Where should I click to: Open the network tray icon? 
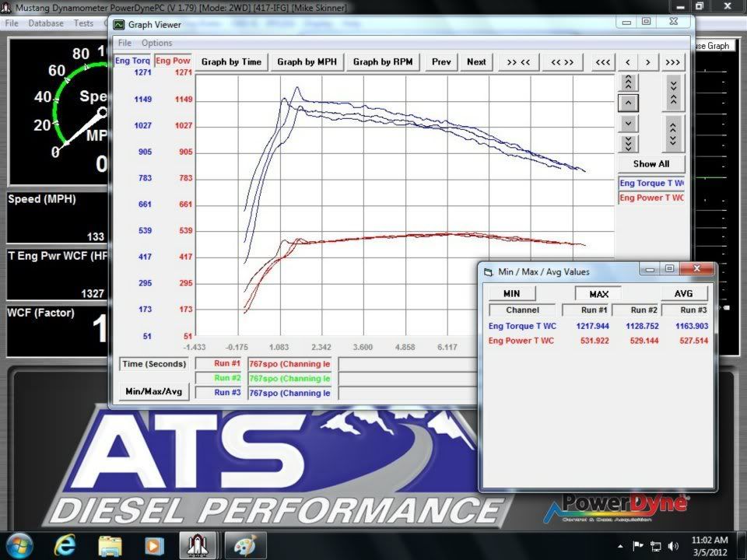(656, 546)
